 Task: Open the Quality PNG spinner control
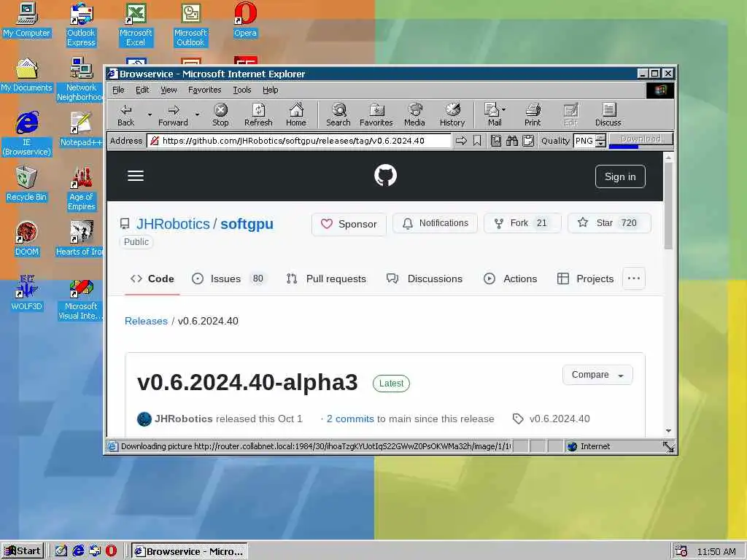click(601, 141)
